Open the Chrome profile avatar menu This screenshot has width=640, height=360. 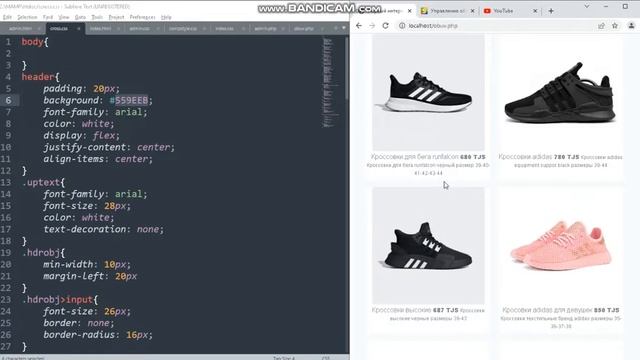[631, 26]
